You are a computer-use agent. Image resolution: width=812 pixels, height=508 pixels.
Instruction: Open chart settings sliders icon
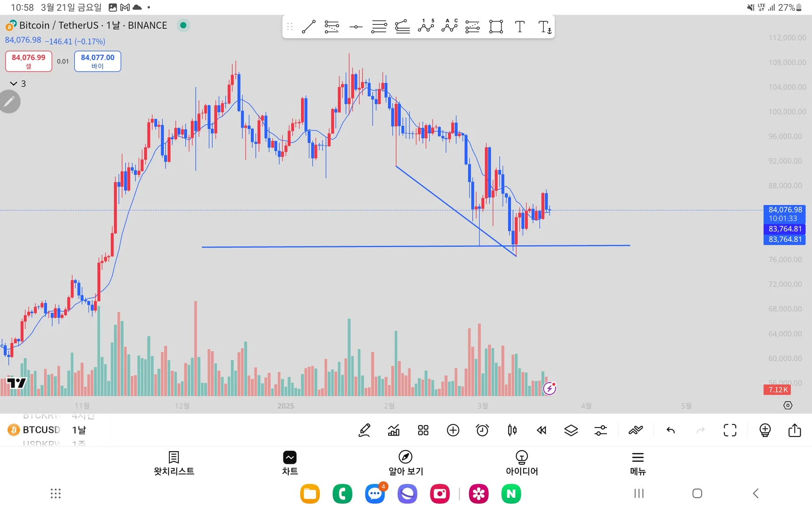pyautogui.click(x=601, y=430)
